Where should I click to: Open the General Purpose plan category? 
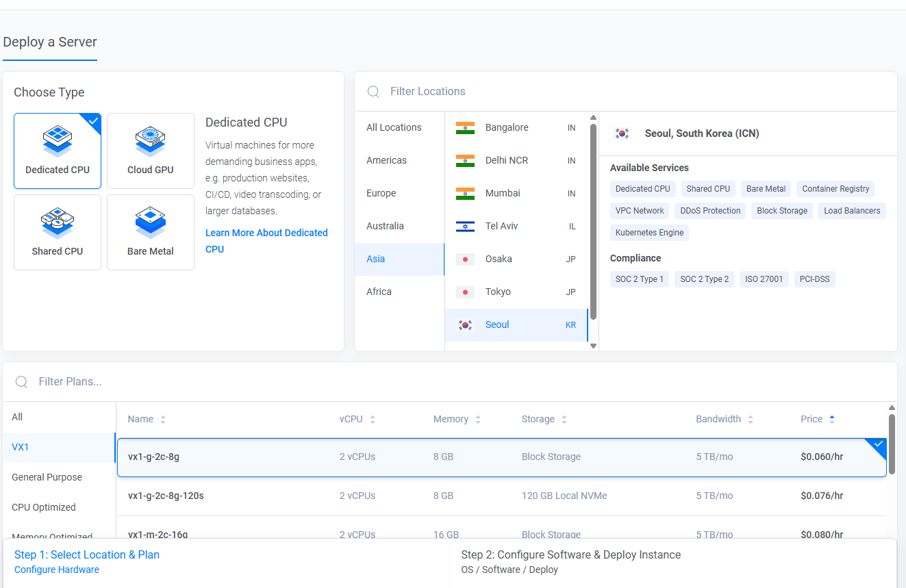tap(47, 477)
